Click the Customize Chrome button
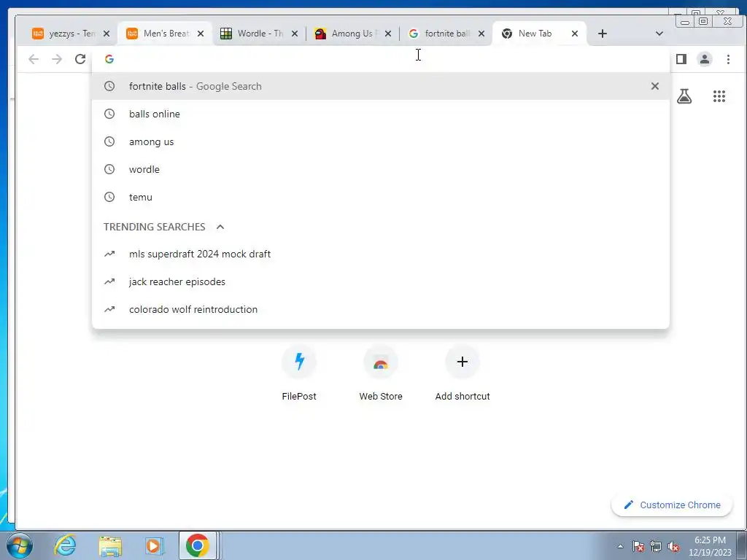747x560 pixels. (x=672, y=505)
